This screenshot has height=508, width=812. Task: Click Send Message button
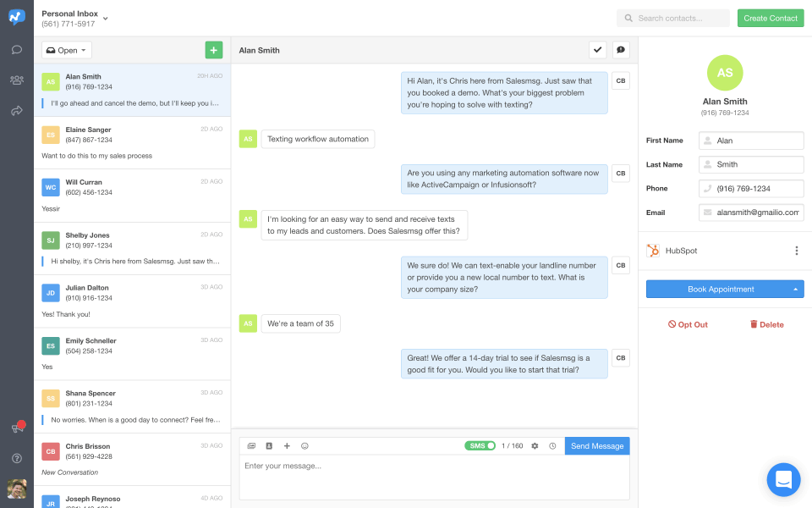click(x=597, y=446)
